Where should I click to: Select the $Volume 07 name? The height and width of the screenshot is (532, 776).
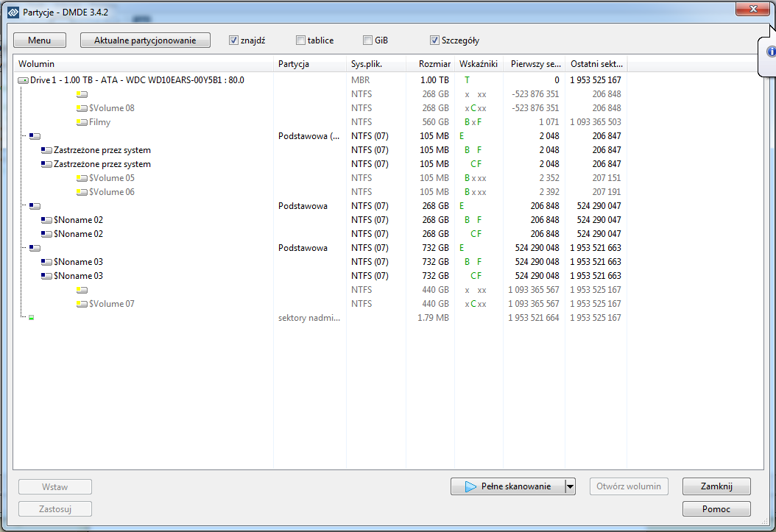[112, 304]
